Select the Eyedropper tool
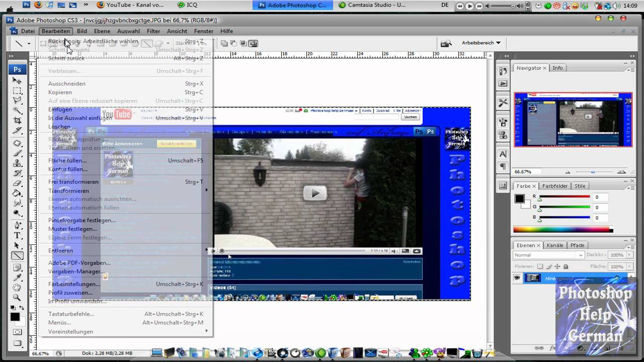The height and width of the screenshot is (362, 644). (17, 278)
